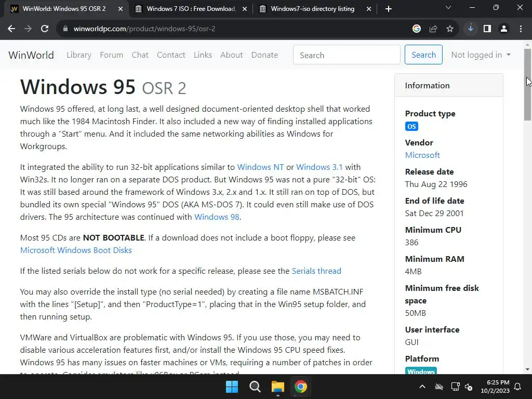
Task: Open Chrome three-dot menu
Action: tap(521, 29)
